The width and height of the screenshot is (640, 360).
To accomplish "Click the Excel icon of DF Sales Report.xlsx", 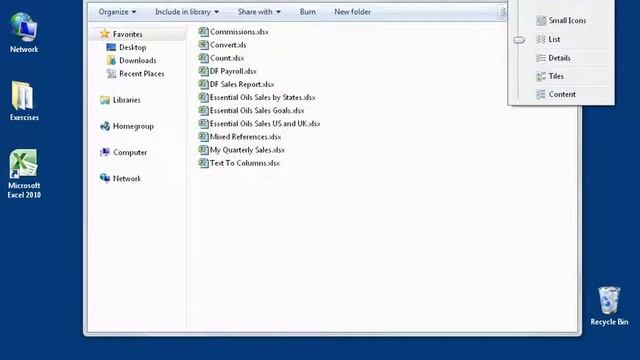I will (203, 84).
